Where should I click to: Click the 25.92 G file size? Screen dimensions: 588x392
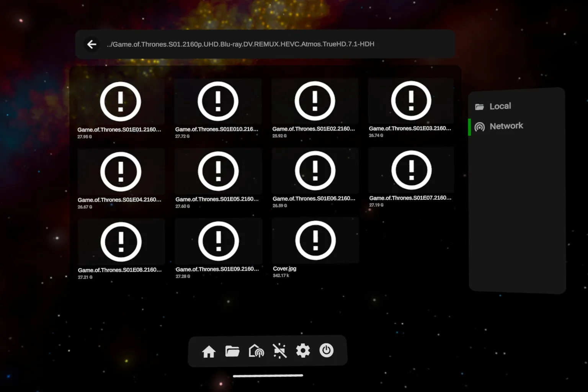(x=279, y=136)
